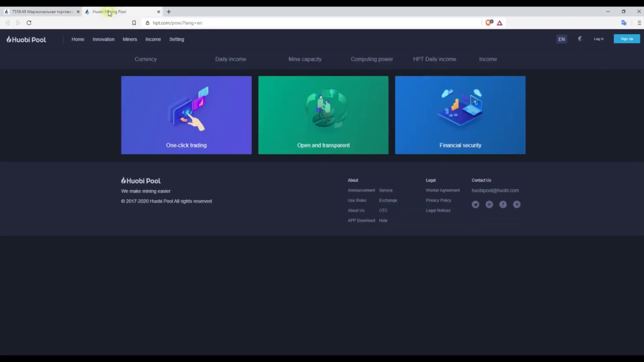Open the Miners menu item
Viewport: 644px width, 362px height.
tap(130, 39)
